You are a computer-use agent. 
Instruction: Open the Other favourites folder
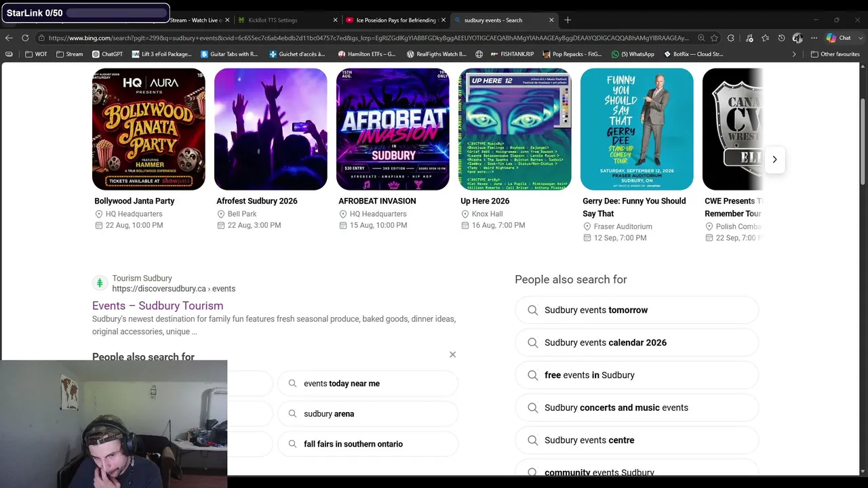coord(835,54)
